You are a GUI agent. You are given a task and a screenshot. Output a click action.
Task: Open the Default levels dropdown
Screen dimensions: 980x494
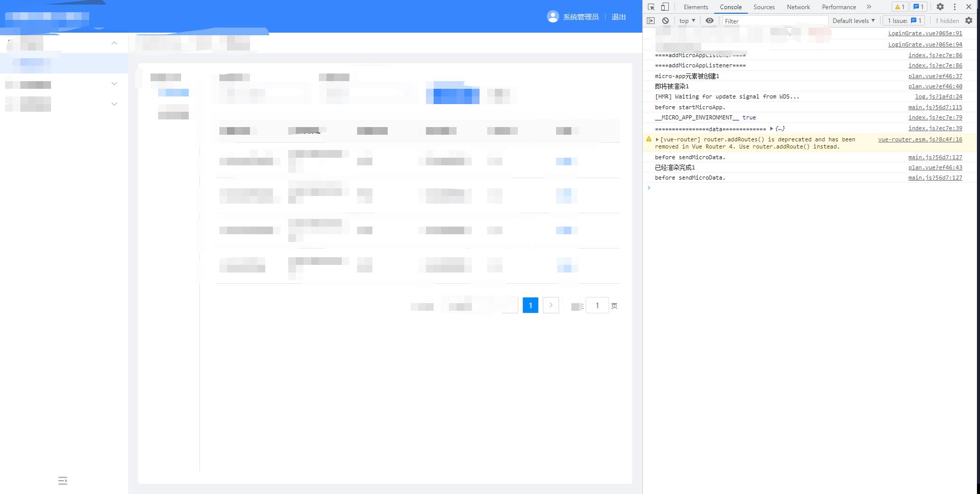[853, 20]
